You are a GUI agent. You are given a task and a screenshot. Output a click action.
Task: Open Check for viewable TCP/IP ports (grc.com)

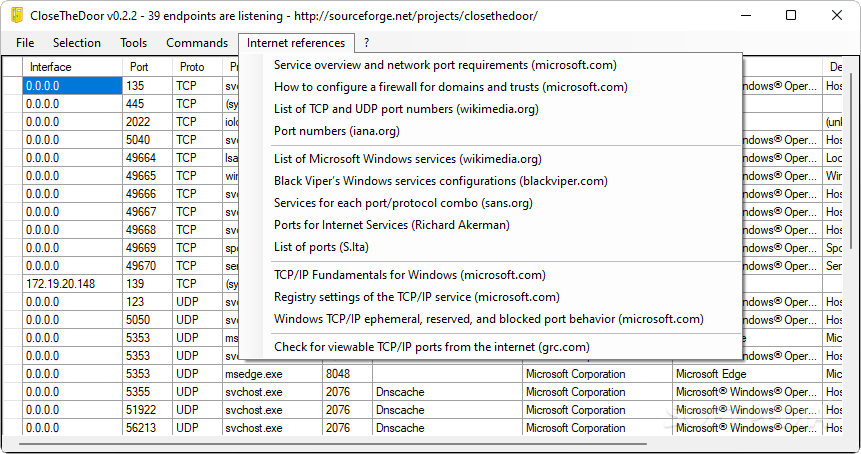click(x=432, y=346)
